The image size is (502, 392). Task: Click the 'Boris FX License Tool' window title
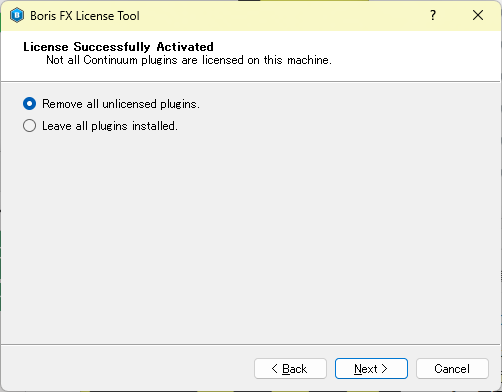pyautogui.click(x=85, y=16)
